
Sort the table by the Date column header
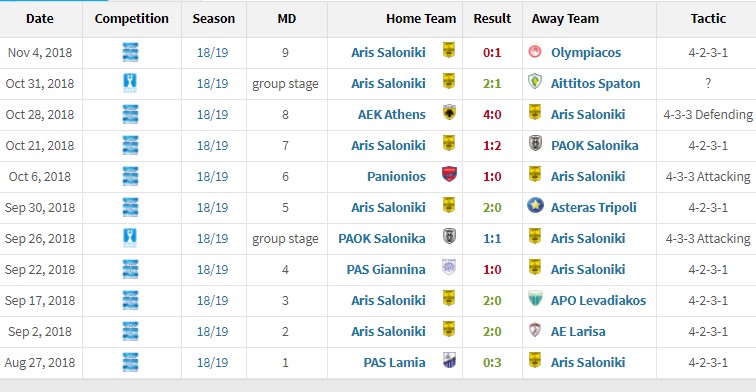40,18
